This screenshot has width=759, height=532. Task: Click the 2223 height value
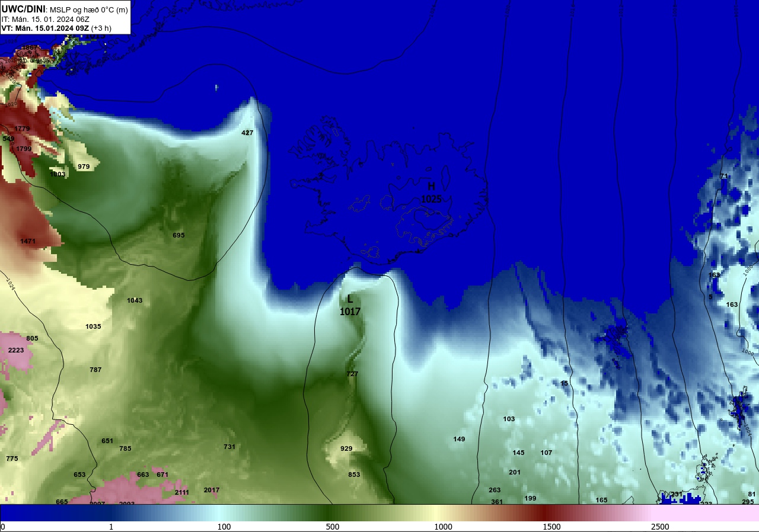coord(16,350)
